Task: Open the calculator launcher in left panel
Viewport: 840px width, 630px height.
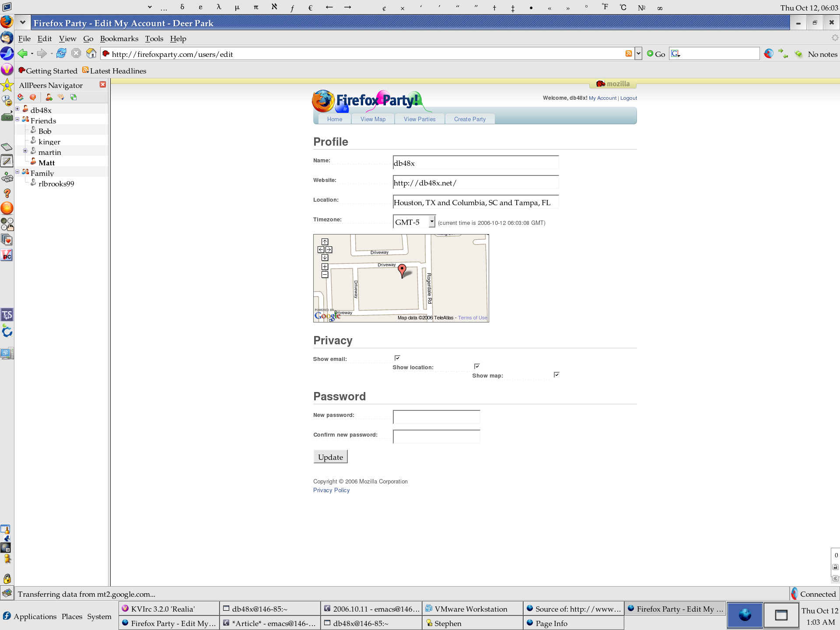Action: pos(7,147)
